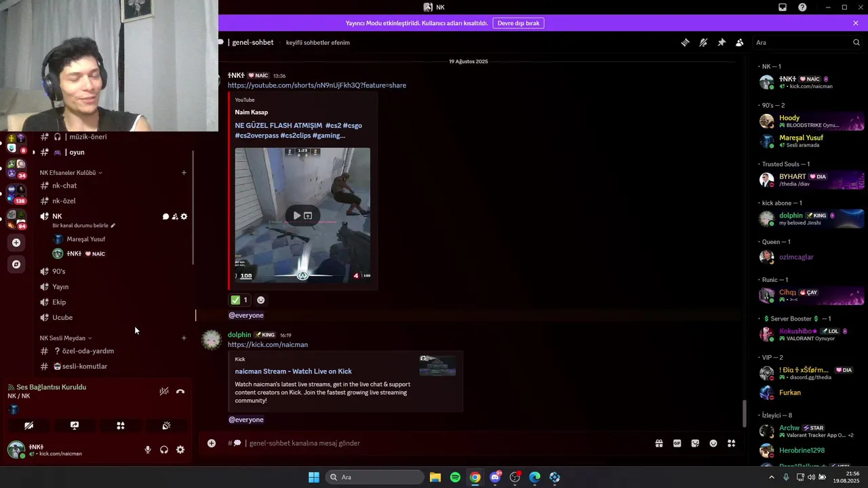The width and height of the screenshot is (868, 488).
Task: Open the Windows Start menu
Action: tap(314, 477)
